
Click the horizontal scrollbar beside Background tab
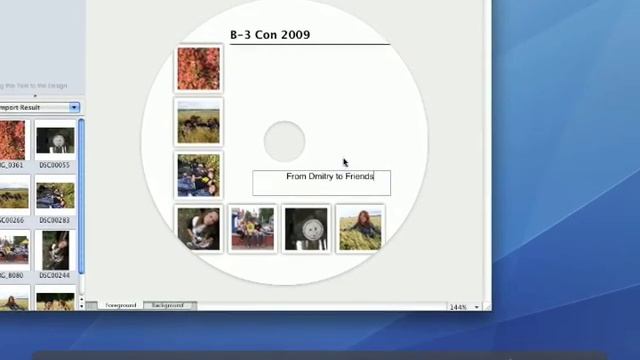(322, 306)
